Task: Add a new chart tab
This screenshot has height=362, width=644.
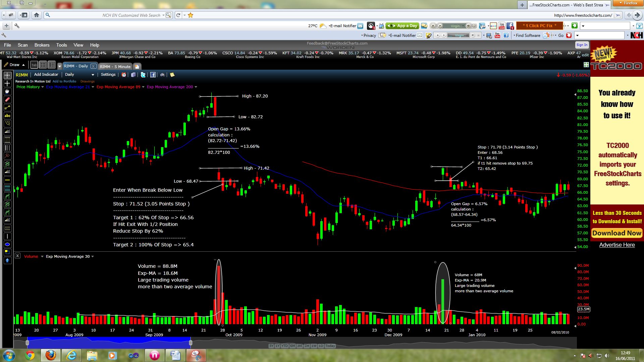Action: 137,66
